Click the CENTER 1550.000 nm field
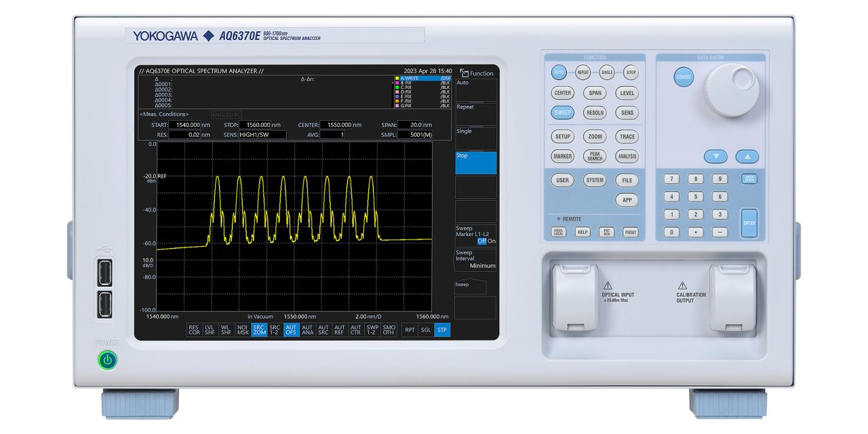868x434 pixels. point(336,125)
